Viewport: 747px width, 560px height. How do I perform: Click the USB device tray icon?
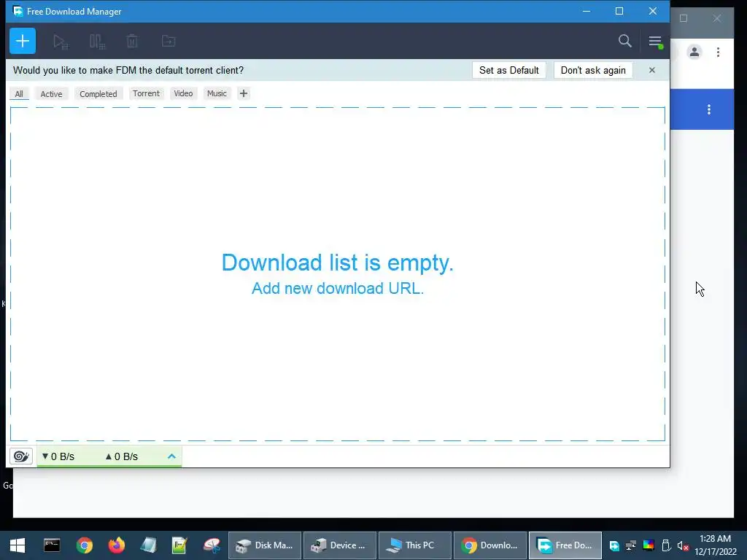[666, 545]
